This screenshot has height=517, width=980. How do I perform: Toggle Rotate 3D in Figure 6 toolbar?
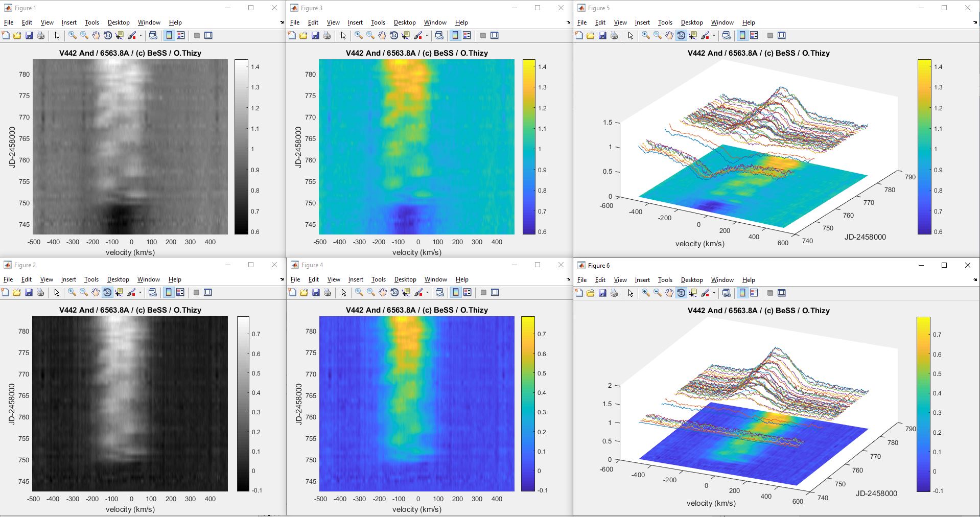(681, 293)
